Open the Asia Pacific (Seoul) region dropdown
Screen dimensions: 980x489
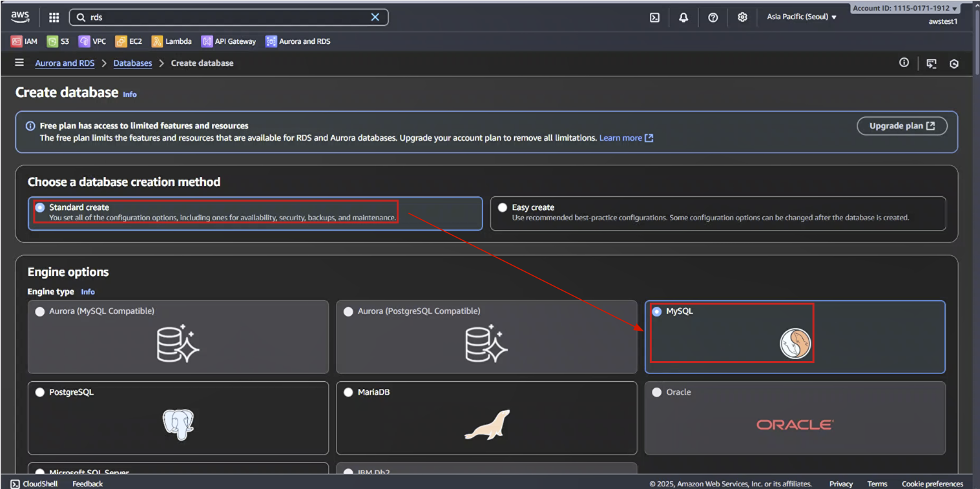coord(802,17)
